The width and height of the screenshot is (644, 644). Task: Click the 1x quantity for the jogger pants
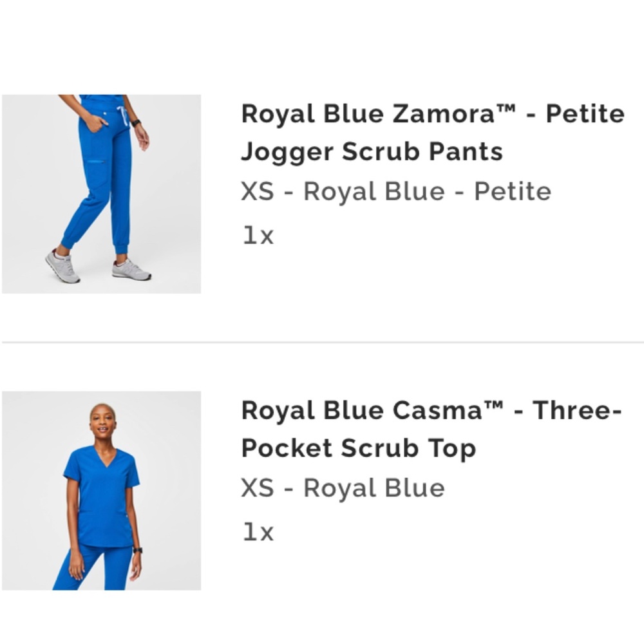(258, 236)
